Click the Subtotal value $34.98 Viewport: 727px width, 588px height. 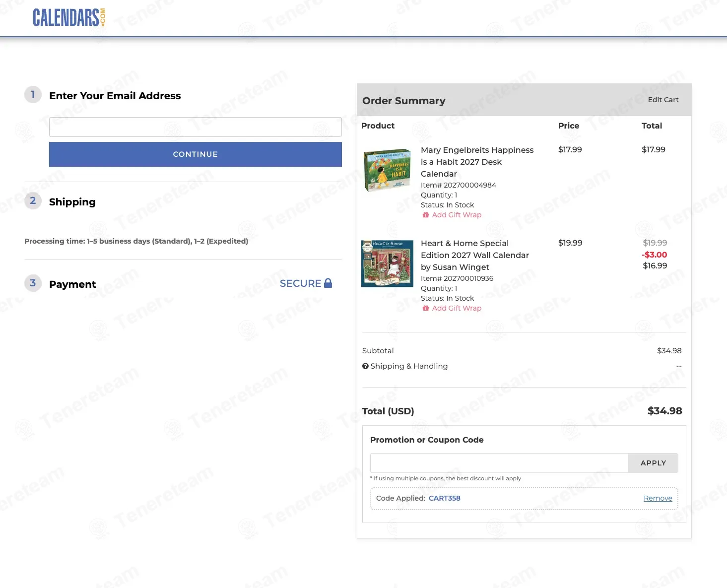coord(669,351)
